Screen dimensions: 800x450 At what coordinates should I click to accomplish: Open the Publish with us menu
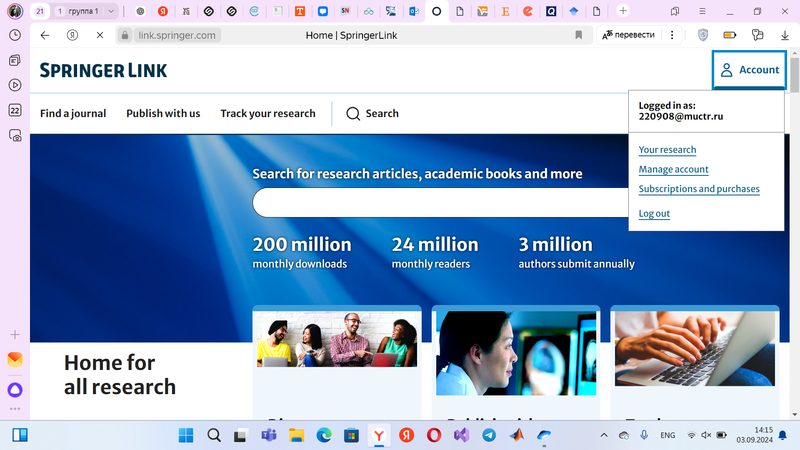[x=163, y=113]
